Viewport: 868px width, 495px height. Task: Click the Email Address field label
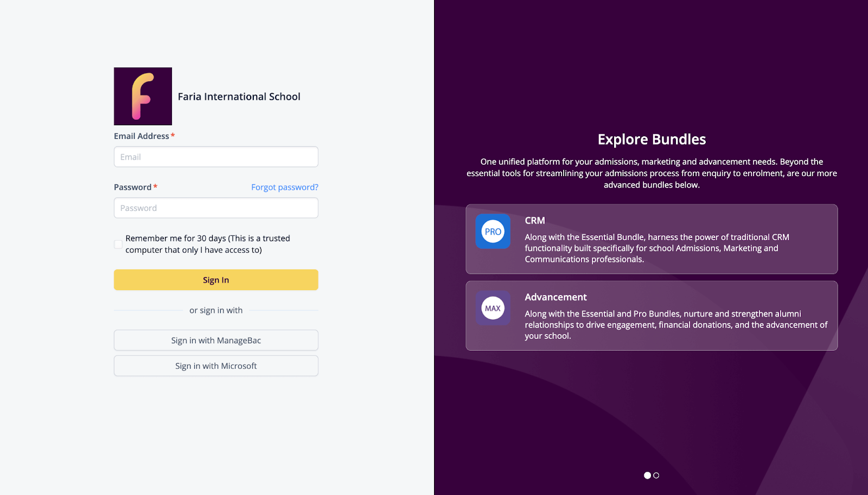142,136
